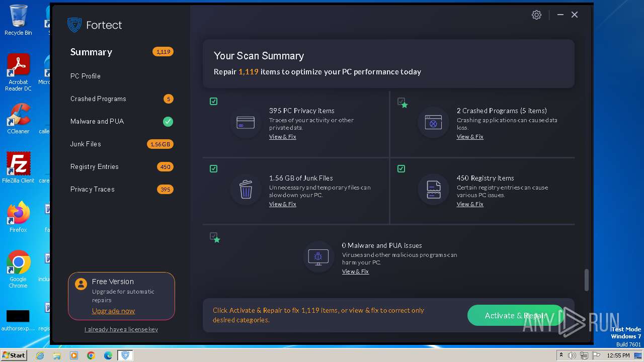This screenshot has height=362, width=644.
Task: Click the vertical scrollbar thumb in Fortect
Action: [x=586, y=280]
